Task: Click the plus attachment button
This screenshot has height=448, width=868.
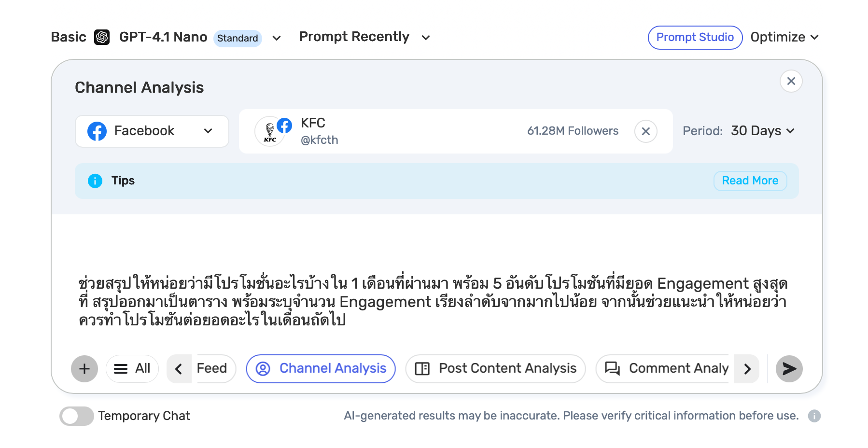Action: tap(84, 369)
